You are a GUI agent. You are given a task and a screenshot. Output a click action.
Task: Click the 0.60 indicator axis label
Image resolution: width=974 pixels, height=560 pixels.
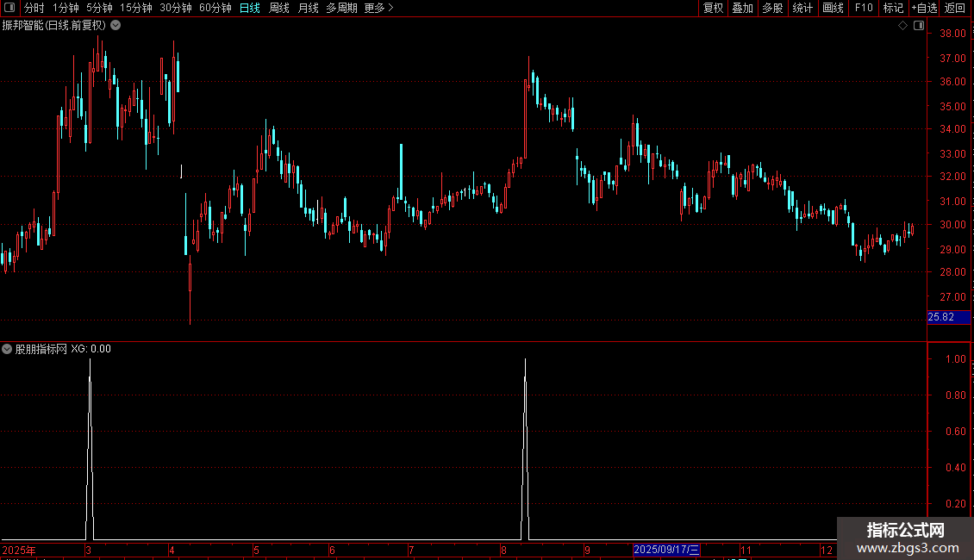coord(955,432)
